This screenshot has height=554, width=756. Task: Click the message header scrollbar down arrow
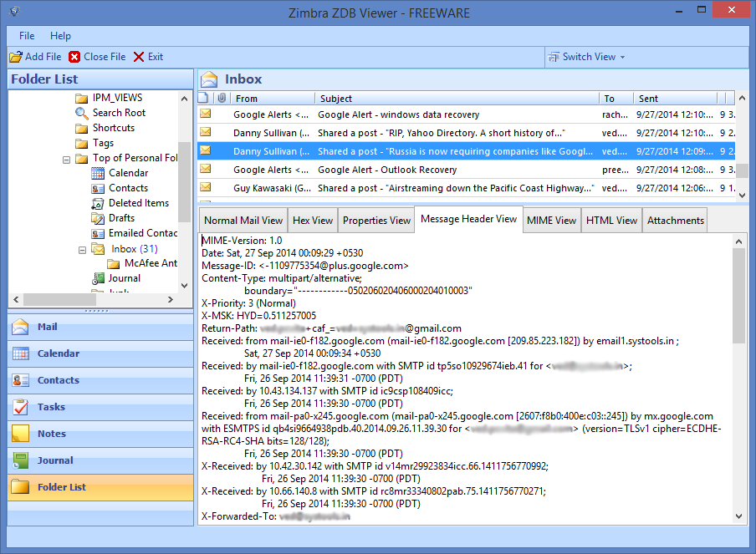(738, 516)
